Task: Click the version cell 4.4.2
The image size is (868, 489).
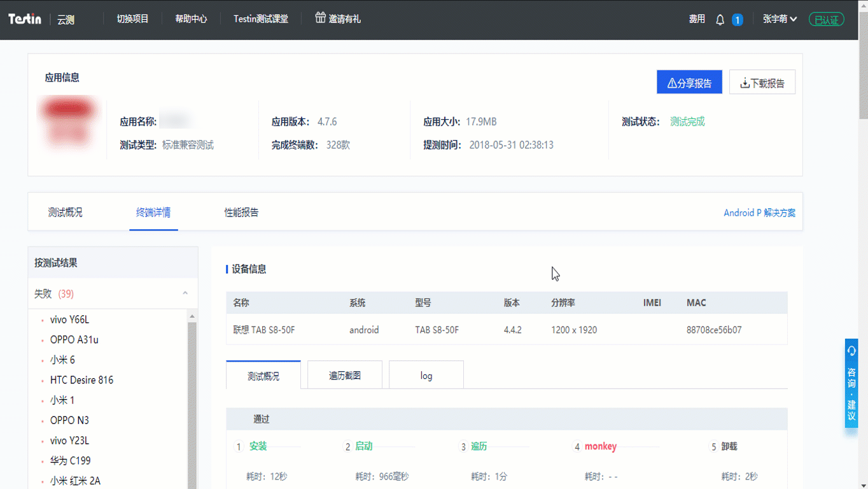Action: click(512, 330)
